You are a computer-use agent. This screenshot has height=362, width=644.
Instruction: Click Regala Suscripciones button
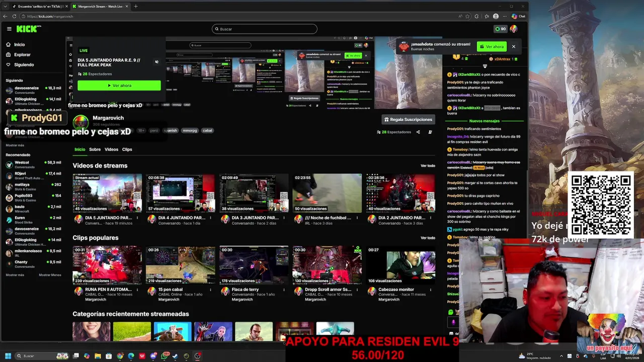click(408, 120)
